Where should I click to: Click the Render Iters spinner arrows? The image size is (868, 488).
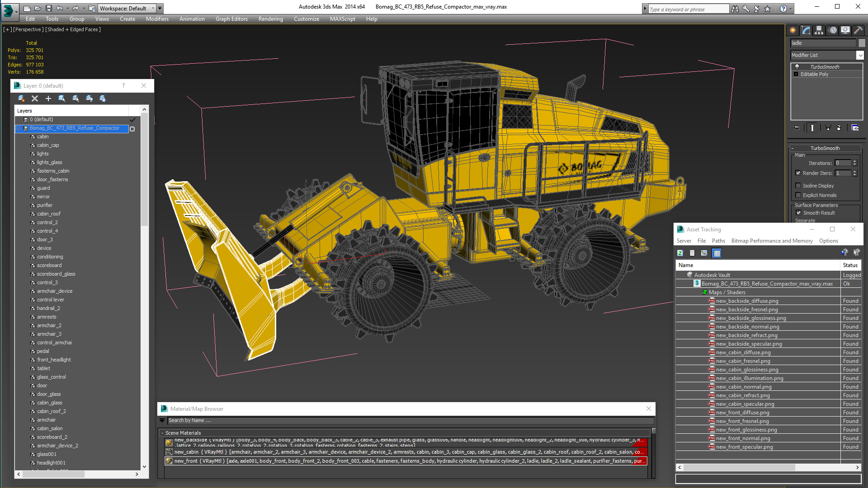[854, 173]
